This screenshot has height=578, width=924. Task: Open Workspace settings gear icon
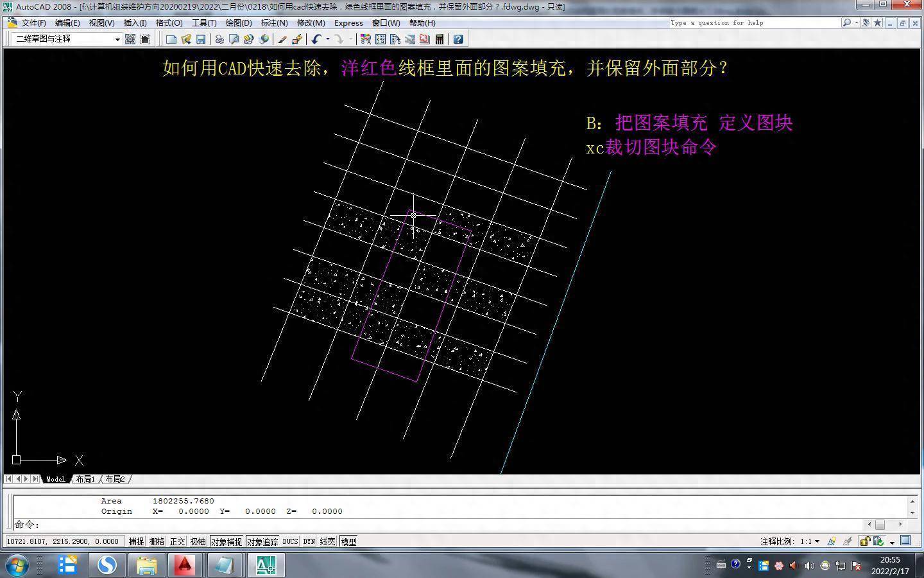[x=130, y=39]
